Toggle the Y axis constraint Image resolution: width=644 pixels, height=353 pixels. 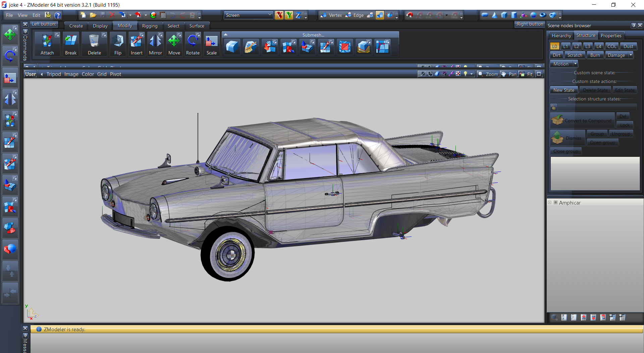pyautogui.click(x=288, y=15)
